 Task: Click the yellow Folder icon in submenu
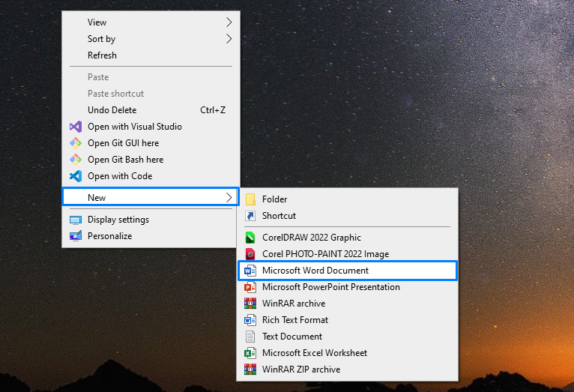pos(250,199)
